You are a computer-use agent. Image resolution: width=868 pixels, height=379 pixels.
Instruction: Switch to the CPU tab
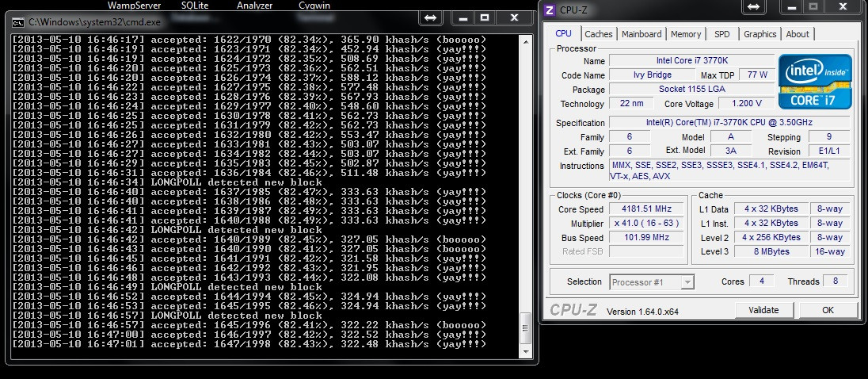[x=564, y=33]
